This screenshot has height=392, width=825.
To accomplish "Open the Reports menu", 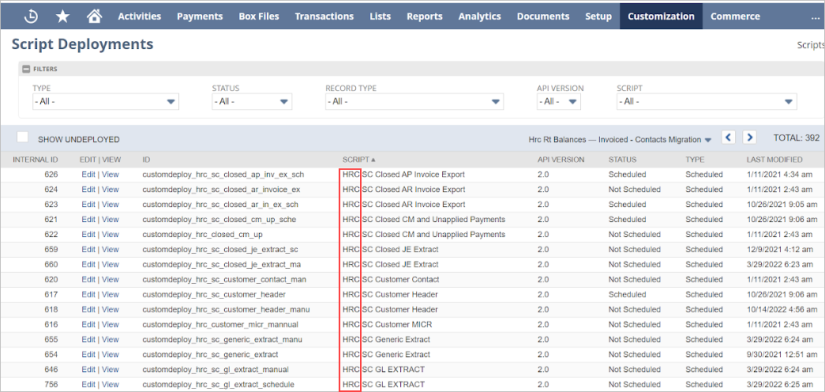I will [425, 16].
